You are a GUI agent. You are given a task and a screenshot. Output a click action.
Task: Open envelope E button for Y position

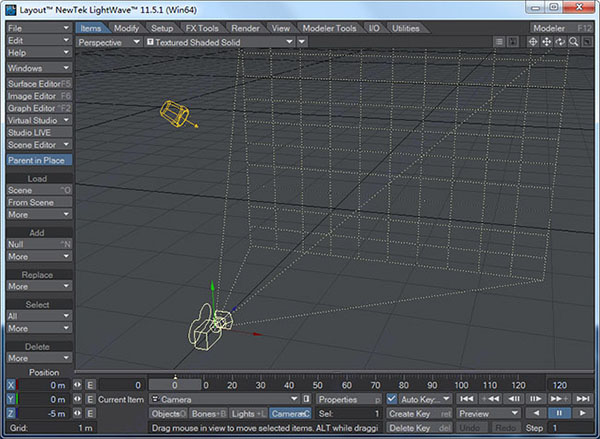(90, 399)
